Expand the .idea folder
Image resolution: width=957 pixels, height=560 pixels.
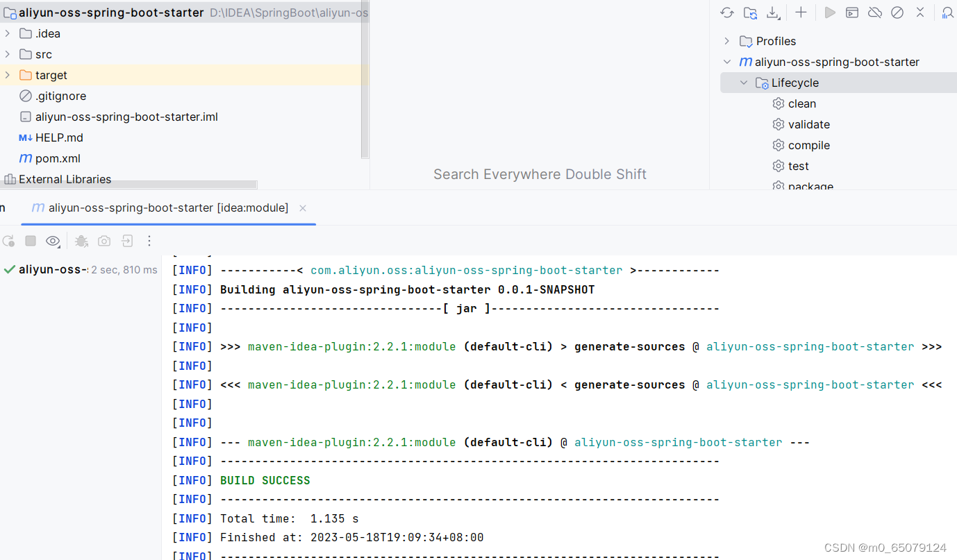click(x=7, y=33)
